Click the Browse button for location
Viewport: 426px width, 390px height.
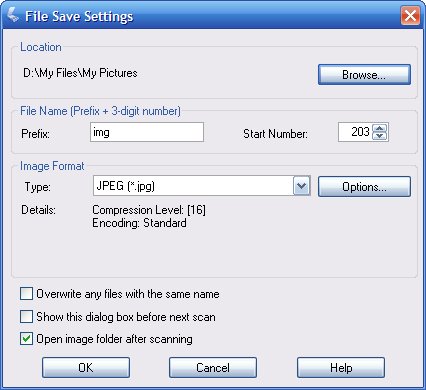[x=364, y=75]
